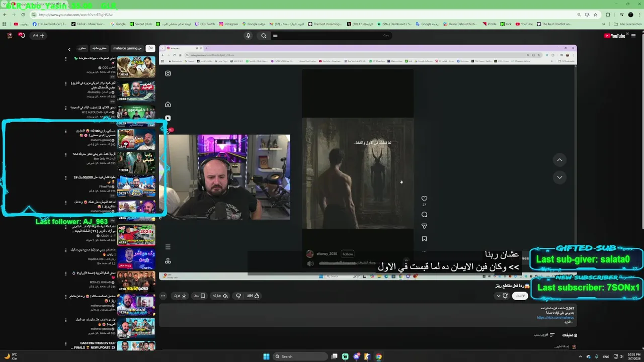This screenshot has width=644, height=362.
Task: Click the comment bubble icon on the reel
Action: 424,215
